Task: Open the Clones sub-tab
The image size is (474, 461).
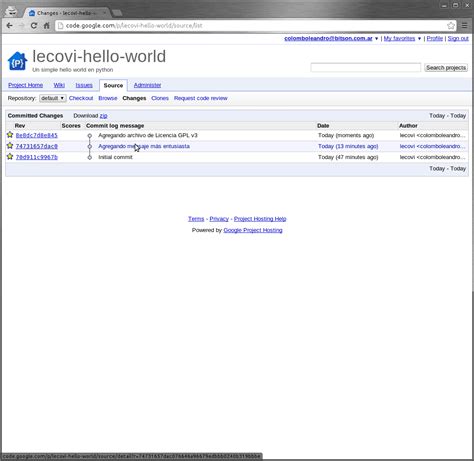Action: click(160, 98)
